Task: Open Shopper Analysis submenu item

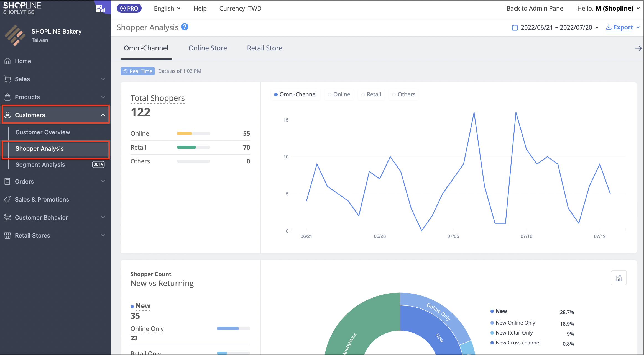Action: tap(55, 149)
